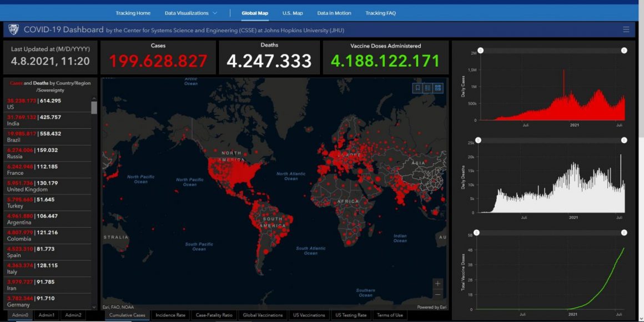Show the map legend list icon
The image size is (644, 322).
point(428,88)
